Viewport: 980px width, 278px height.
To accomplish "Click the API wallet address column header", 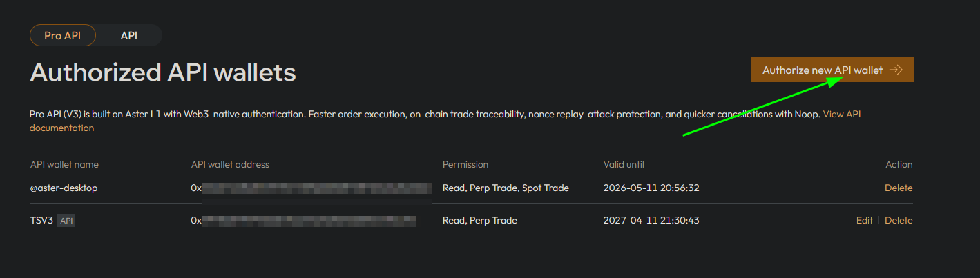I will click(230, 164).
